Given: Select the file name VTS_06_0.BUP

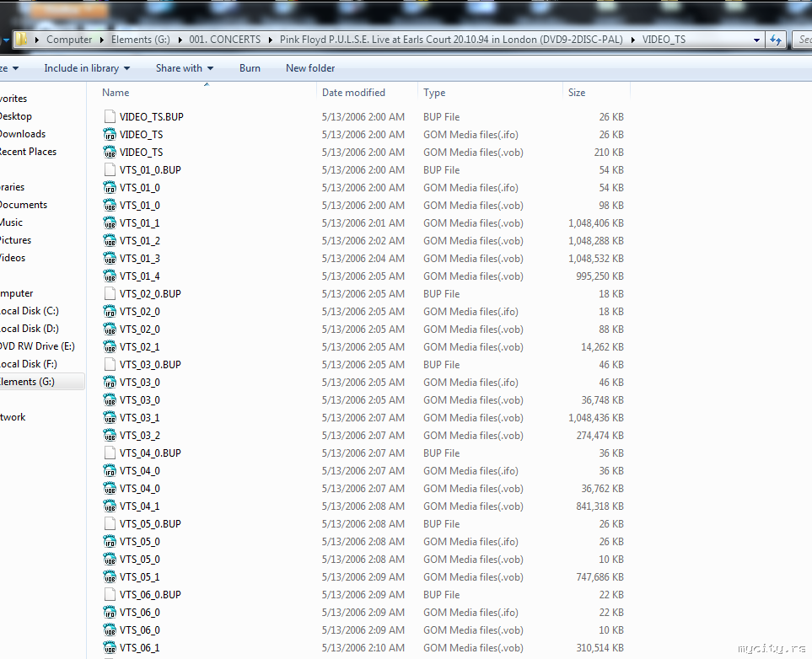Looking at the screenshot, I should 150,595.
